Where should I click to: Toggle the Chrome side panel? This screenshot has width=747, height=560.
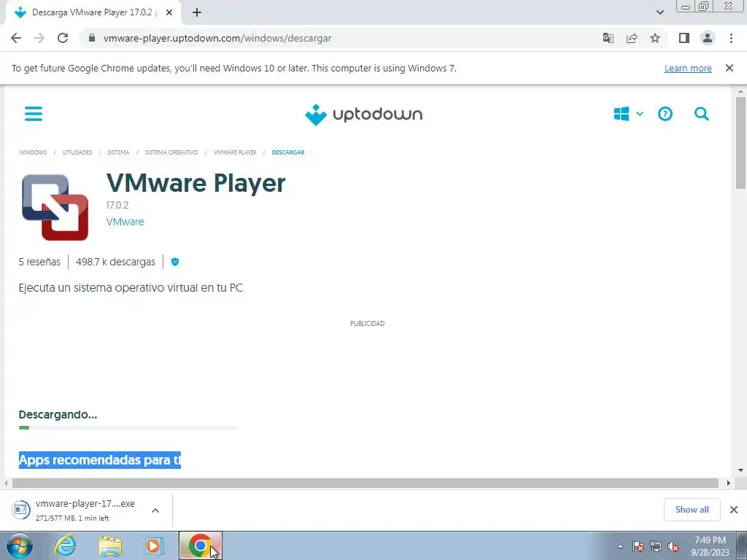(x=684, y=38)
